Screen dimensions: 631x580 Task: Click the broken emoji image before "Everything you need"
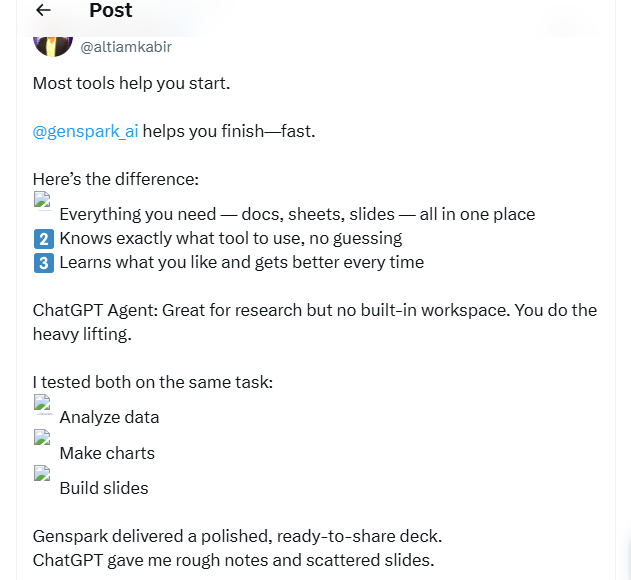coord(43,202)
